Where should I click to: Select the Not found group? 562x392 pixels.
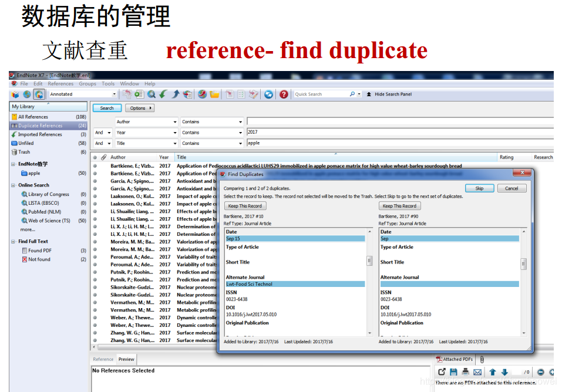(39, 259)
